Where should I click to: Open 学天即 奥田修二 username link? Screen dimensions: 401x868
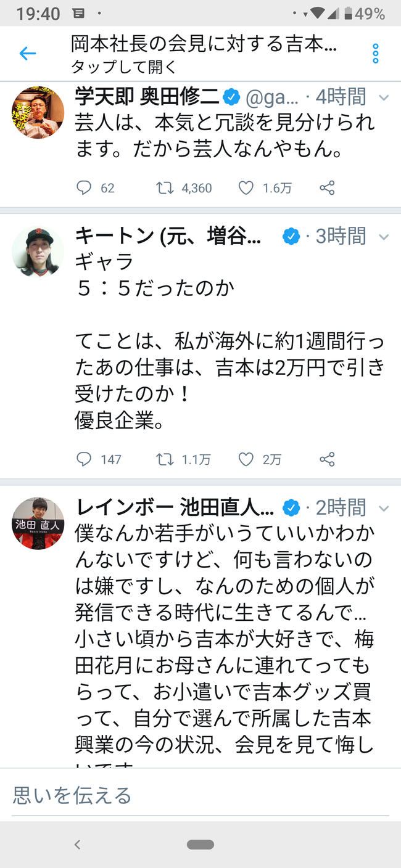pos(147,97)
